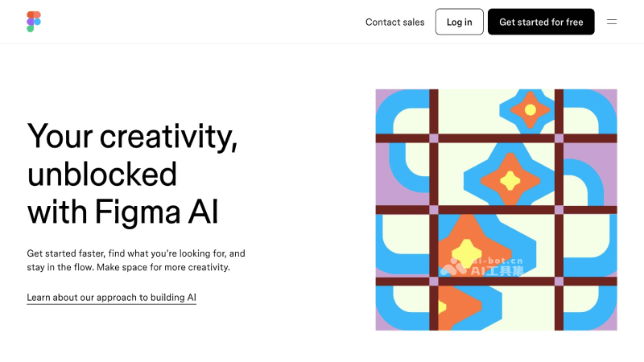Click the topmost orange star with yellow circle

530,110
